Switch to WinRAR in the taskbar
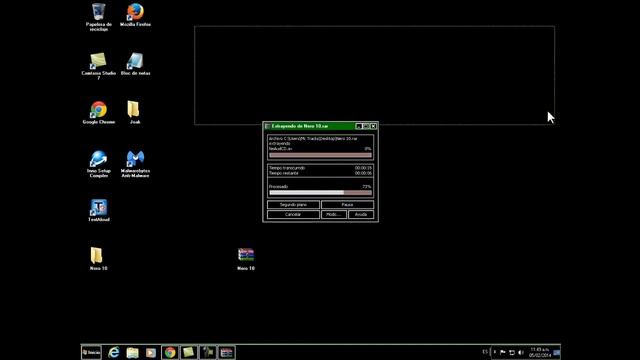This screenshot has height=360, width=640. [227, 352]
